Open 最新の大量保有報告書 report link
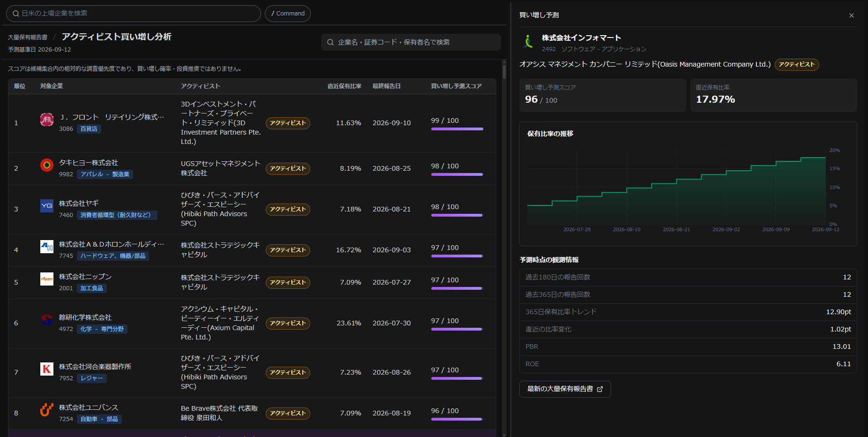The width and height of the screenshot is (868, 437). [x=565, y=389]
